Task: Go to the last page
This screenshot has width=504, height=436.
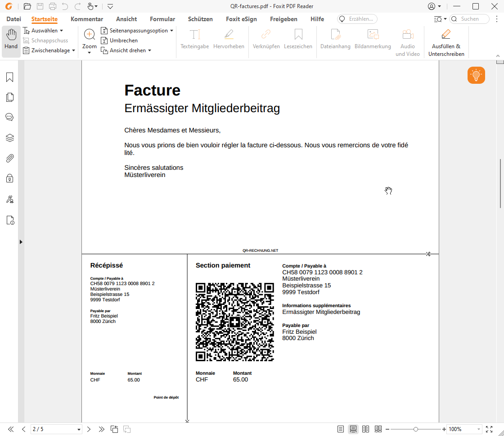Action: point(102,429)
